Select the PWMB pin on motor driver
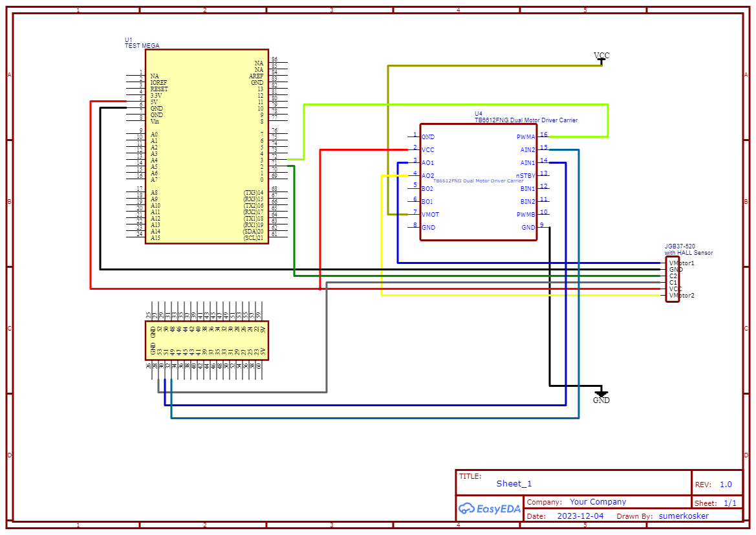The height and width of the screenshot is (535, 756). tap(525, 215)
